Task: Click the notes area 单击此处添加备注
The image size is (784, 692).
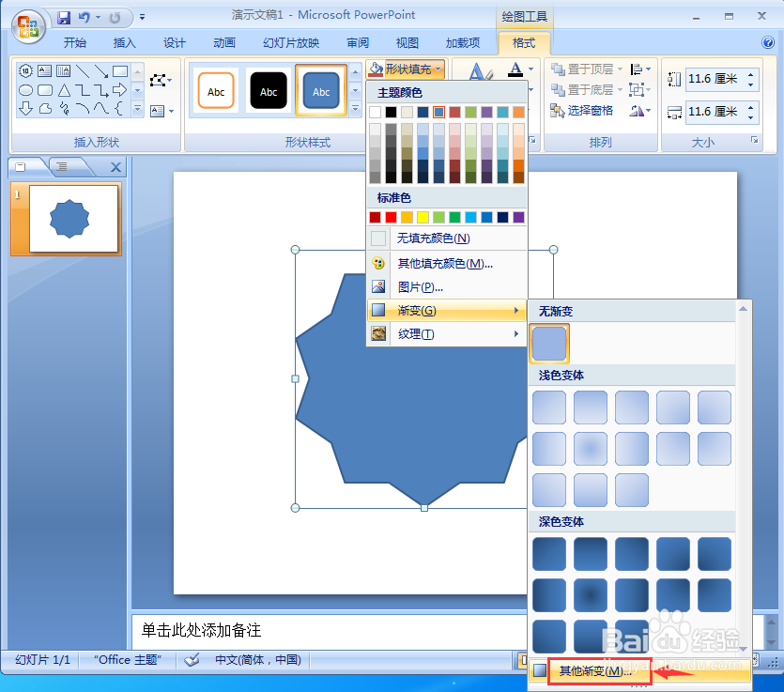Action: click(201, 630)
